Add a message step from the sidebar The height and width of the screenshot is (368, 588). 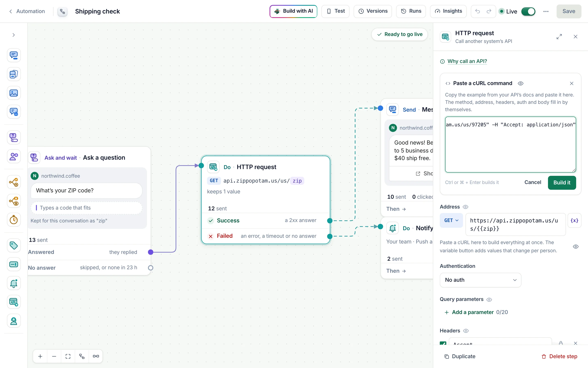pyautogui.click(x=14, y=55)
